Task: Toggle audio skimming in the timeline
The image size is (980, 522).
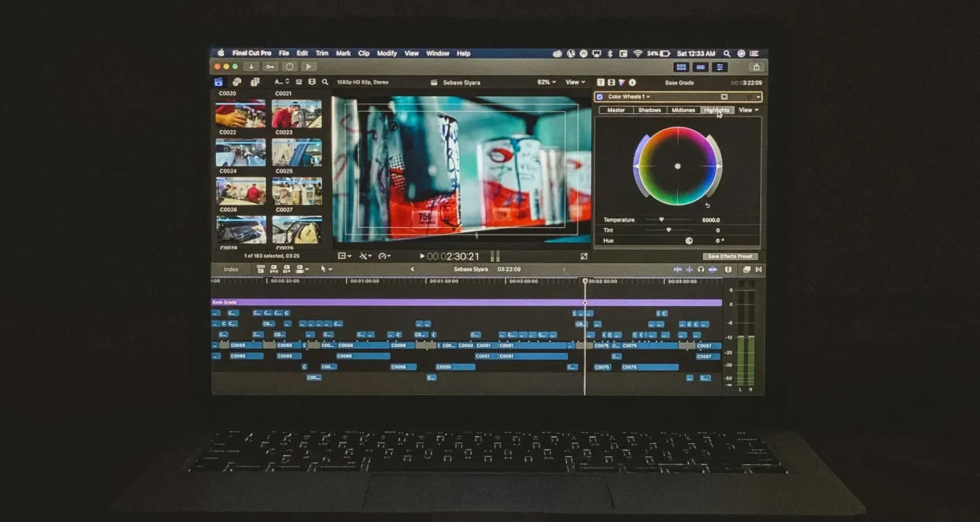Action: pos(688,269)
